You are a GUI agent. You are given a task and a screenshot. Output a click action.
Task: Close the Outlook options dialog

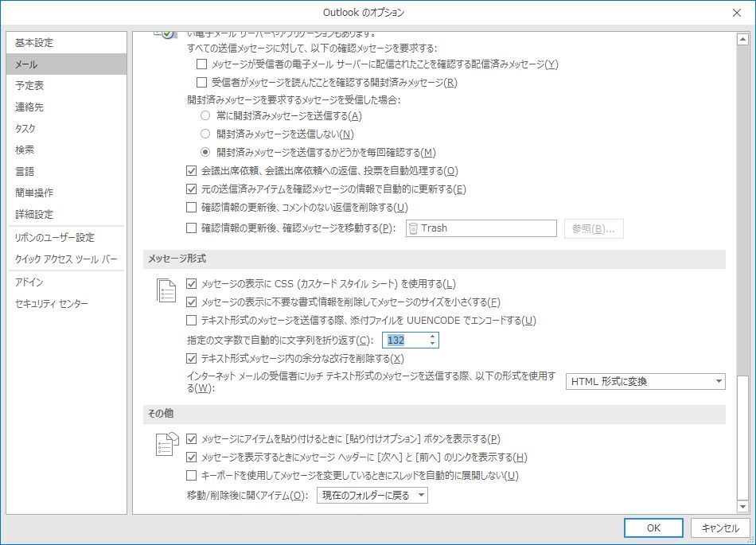737,13
